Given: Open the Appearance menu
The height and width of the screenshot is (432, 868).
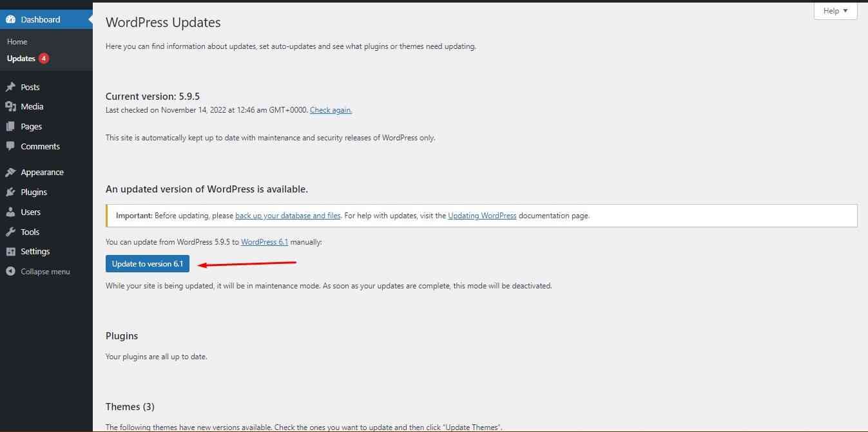Looking at the screenshot, I should [46, 172].
